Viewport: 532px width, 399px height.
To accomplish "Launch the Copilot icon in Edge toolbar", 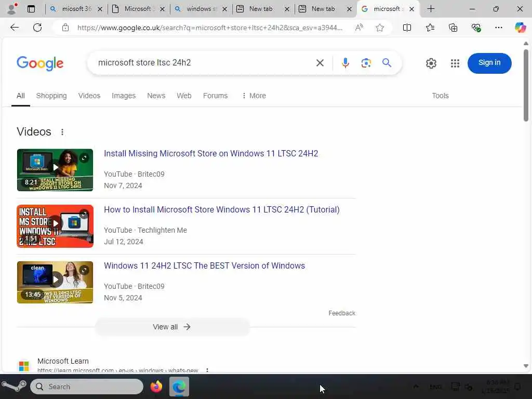I will [520, 28].
